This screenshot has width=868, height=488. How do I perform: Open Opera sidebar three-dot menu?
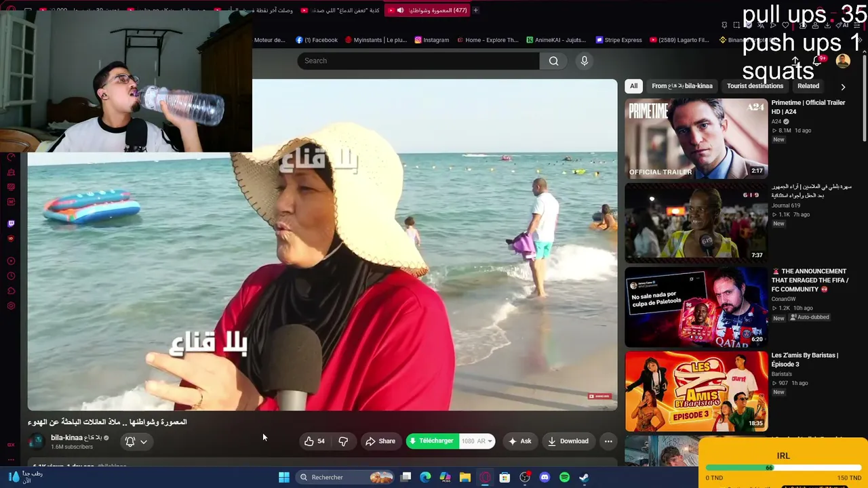pos(11,460)
